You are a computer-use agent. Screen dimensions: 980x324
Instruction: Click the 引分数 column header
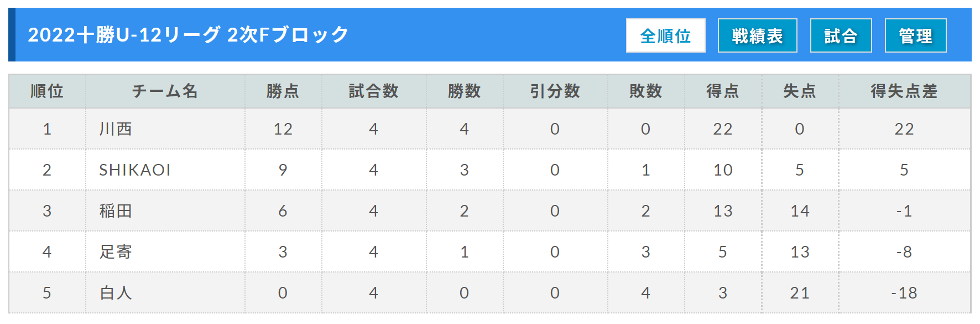pyautogui.click(x=555, y=91)
